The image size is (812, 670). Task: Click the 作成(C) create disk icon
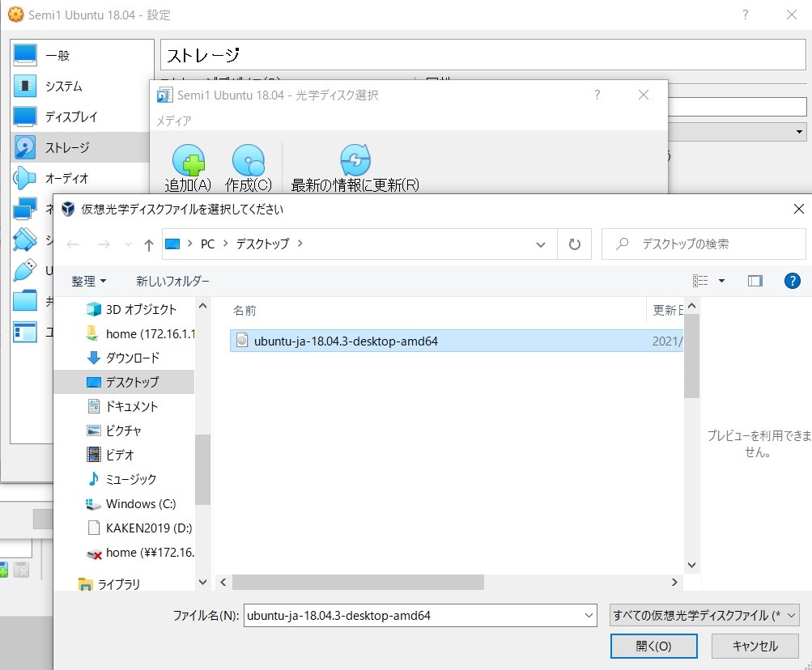click(x=249, y=160)
